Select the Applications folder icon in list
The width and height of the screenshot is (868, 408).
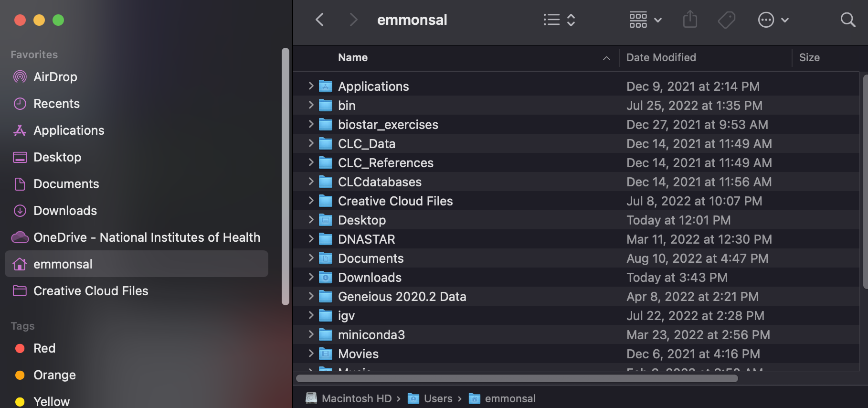tap(326, 86)
